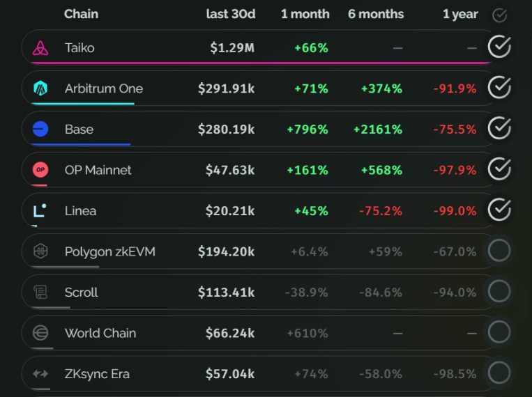Sort by the 1 month column header
532x397 pixels.
pos(305,15)
